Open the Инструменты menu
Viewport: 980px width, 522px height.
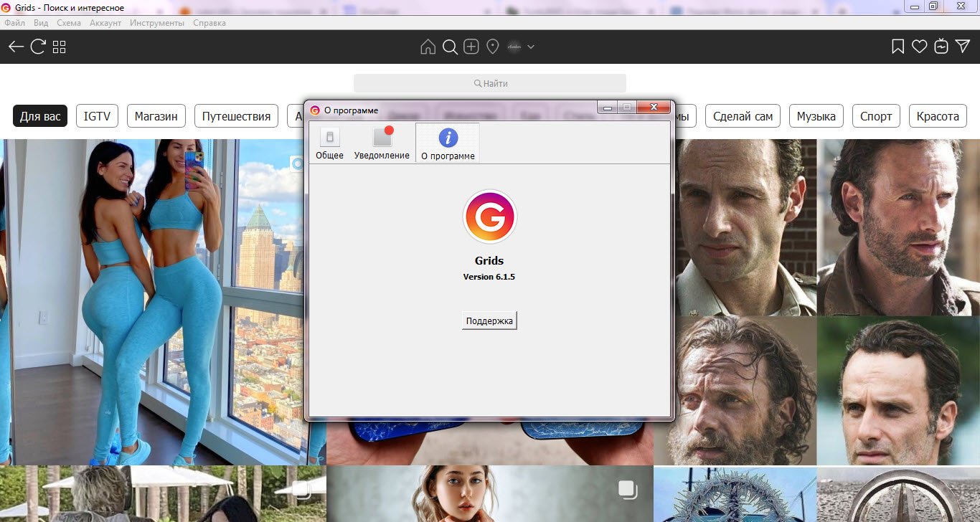(x=157, y=23)
